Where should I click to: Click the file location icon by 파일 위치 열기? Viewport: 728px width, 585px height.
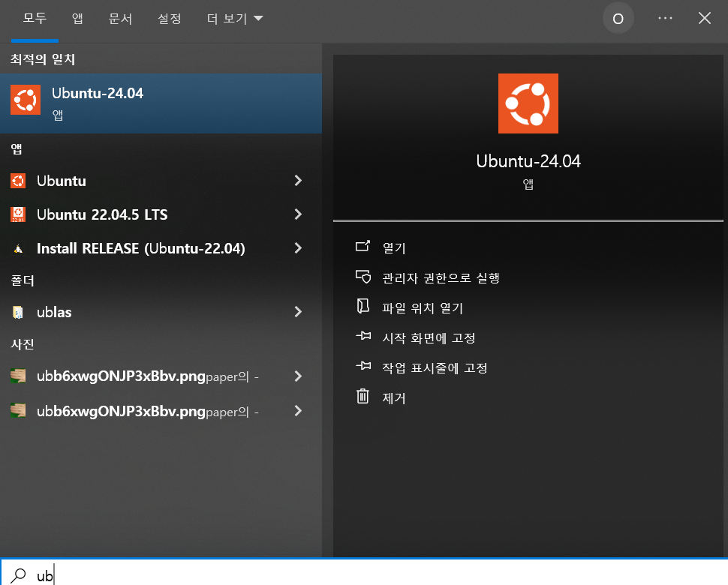click(x=362, y=306)
